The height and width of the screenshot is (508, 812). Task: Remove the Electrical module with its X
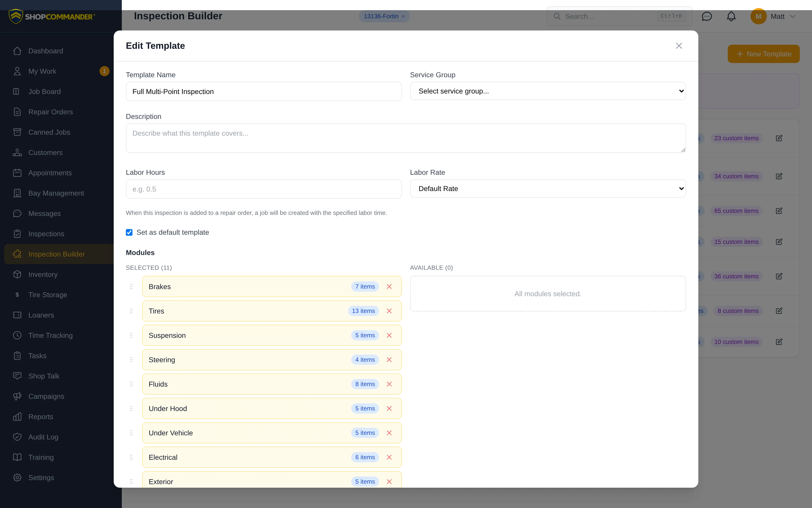(x=389, y=457)
